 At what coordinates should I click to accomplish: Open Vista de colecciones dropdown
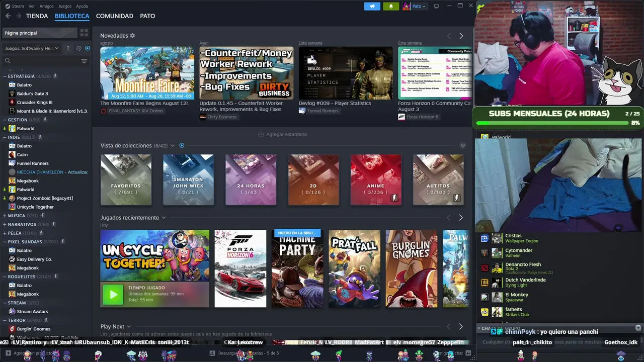coord(172,145)
